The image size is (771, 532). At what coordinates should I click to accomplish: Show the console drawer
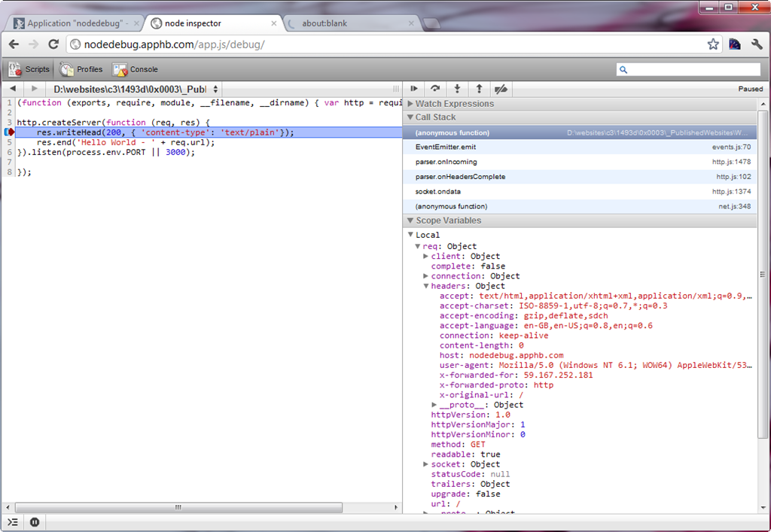coord(13,522)
